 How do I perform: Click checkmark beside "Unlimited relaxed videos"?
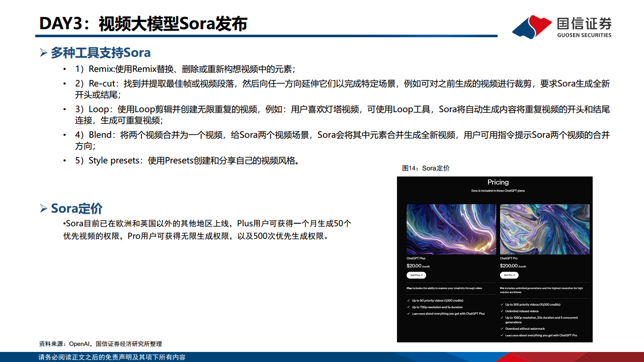[x=502, y=311]
